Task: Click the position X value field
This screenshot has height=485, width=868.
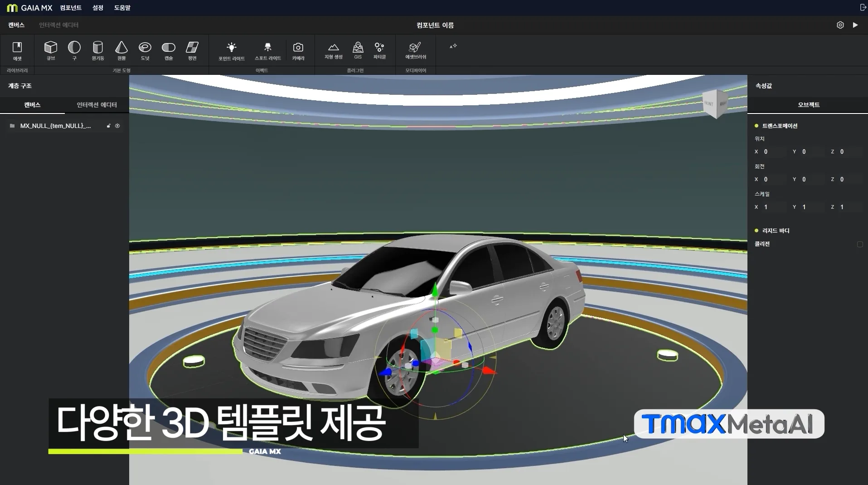Action: pyautogui.click(x=774, y=152)
